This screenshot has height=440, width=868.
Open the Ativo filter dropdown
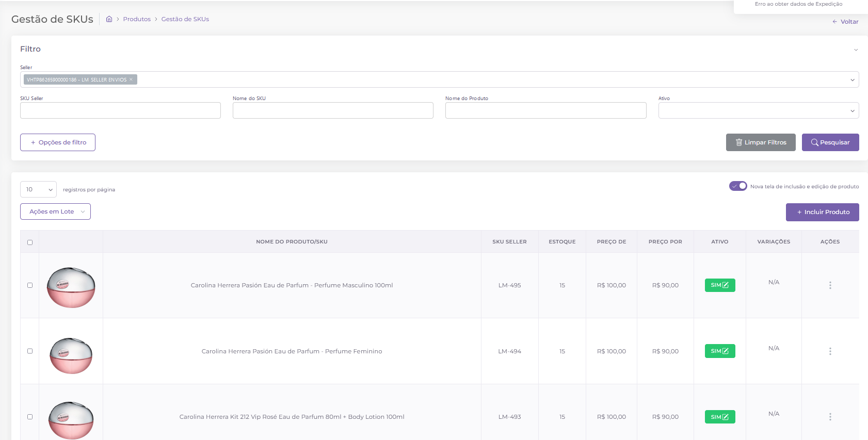[759, 110]
